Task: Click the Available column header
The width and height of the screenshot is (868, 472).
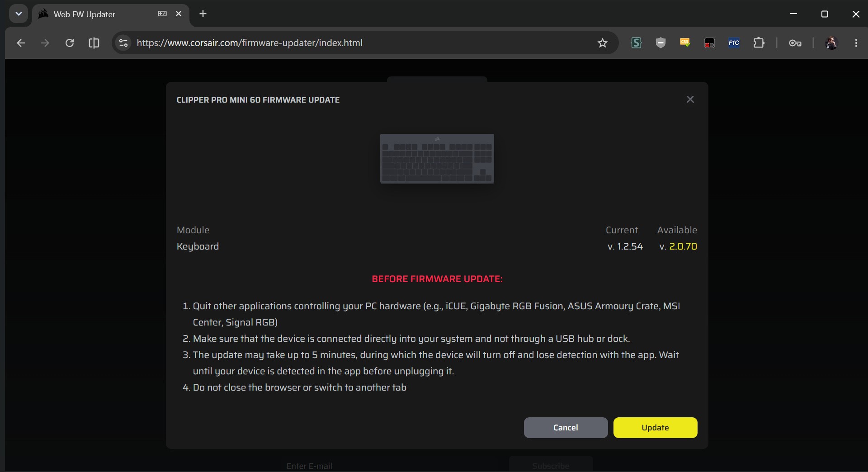Action: 677,230
